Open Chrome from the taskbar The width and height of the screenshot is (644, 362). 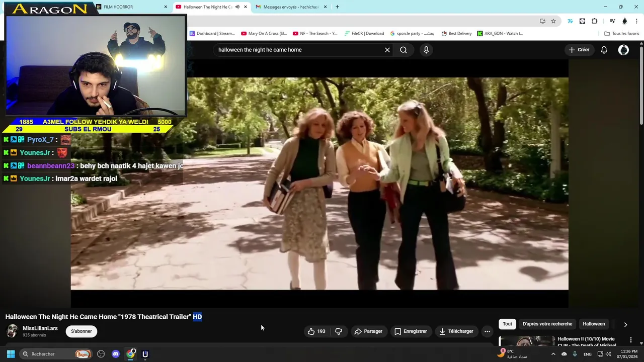(x=131, y=354)
